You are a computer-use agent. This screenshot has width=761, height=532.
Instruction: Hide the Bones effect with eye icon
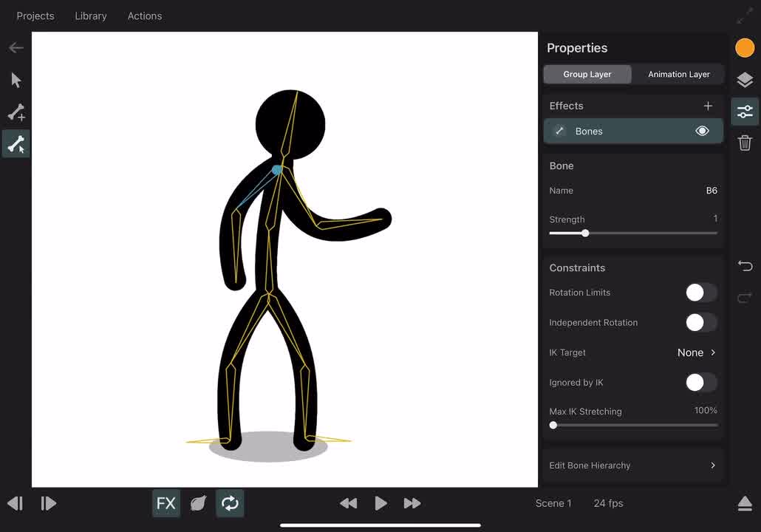pos(702,132)
